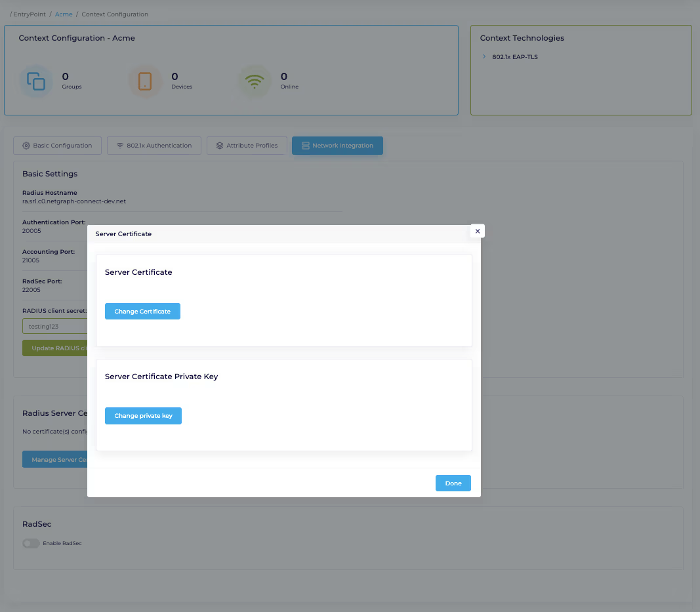The height and width of the screenshot is (612, 700).
Task: Click the Context Configuration - Acme heading
Action: pos(77,38)
